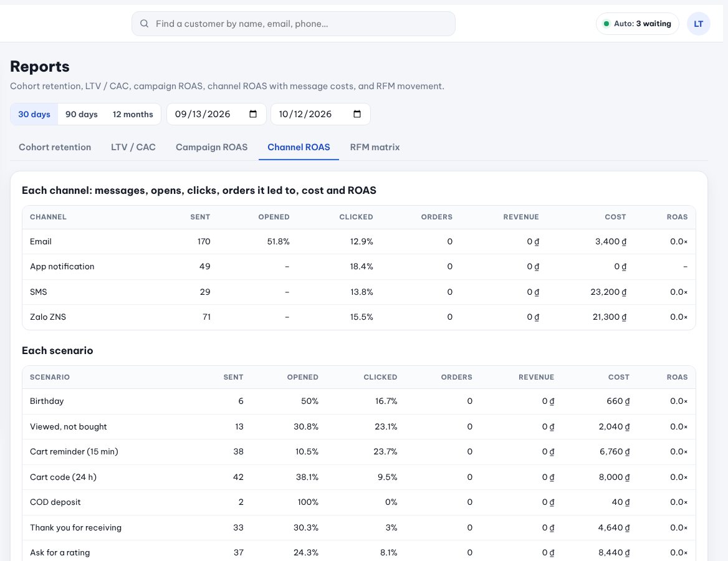The height and width of the screenshot is (561, 728).
Task: Click the Zalo ZNS channel name
Action: tap(48, 317)
